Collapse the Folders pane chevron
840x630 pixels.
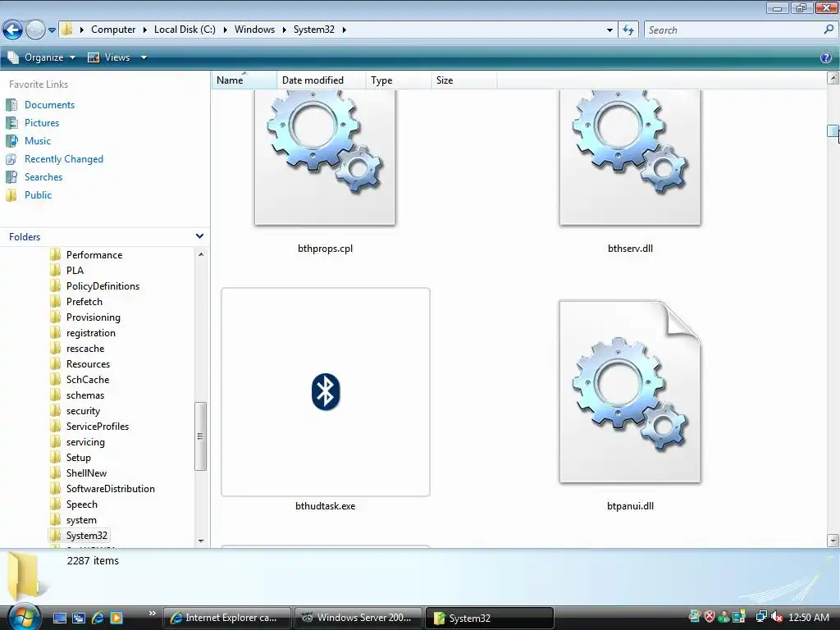pyautogui.click(x=199, y=236)
